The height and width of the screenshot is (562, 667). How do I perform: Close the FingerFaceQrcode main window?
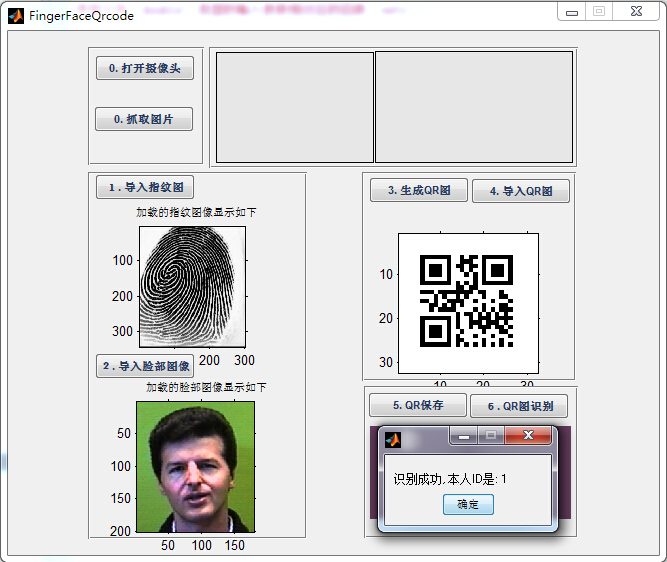pos(636,11)
